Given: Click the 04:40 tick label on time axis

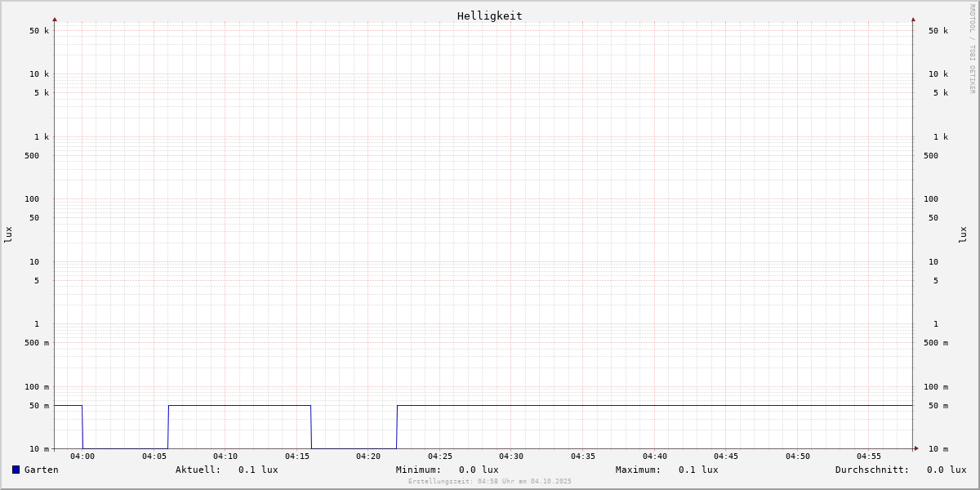Looking at the screenshot, I should [655, 457].
